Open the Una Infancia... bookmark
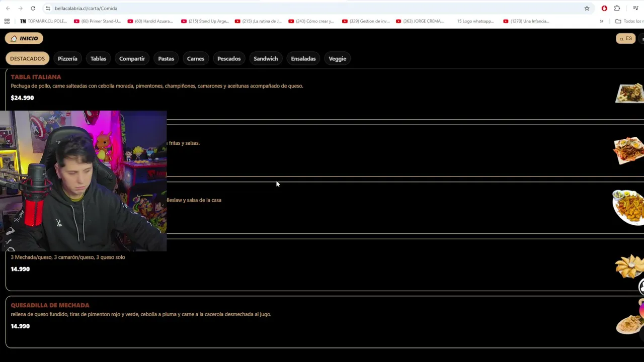The height and width of the screenshot is (362, 644). point(526,21)
